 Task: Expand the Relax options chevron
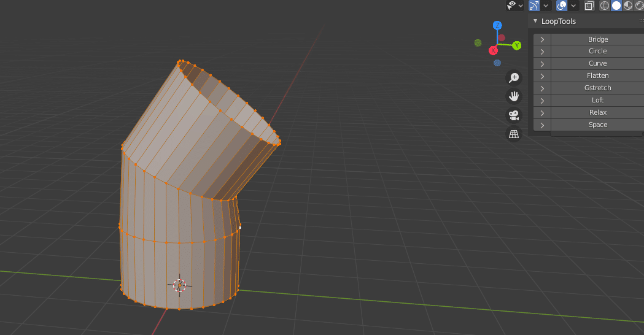[542, 113]
